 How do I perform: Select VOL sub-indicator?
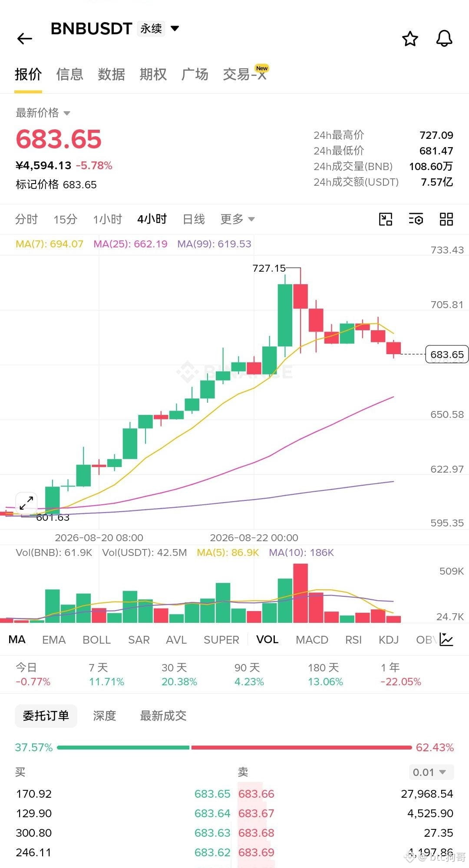(x=267, y=640)
